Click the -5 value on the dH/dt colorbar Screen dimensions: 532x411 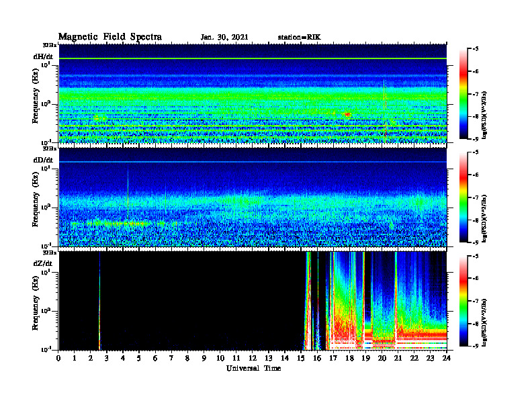pos(475,49)
